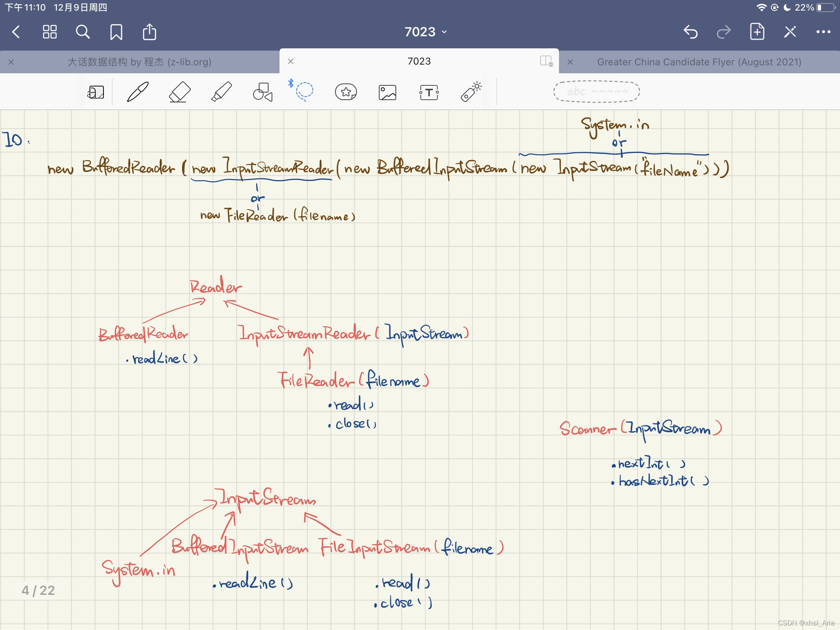Toggle split view icon in 7023 tab
The width and height of the screenshot is (840, 630).
coord(546,61)
